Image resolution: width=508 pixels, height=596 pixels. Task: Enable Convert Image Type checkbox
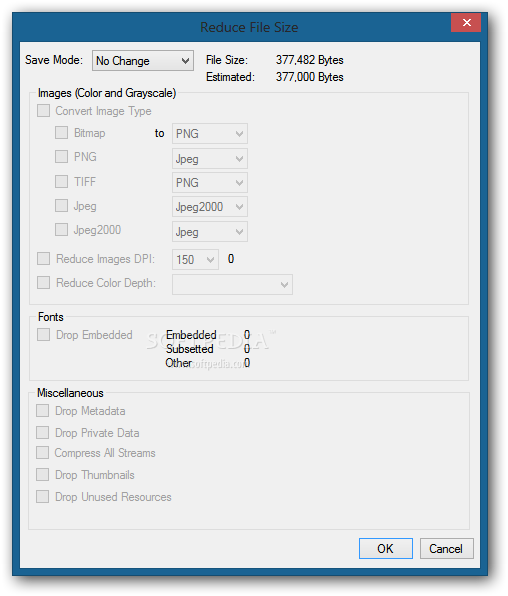click(43, 111)
